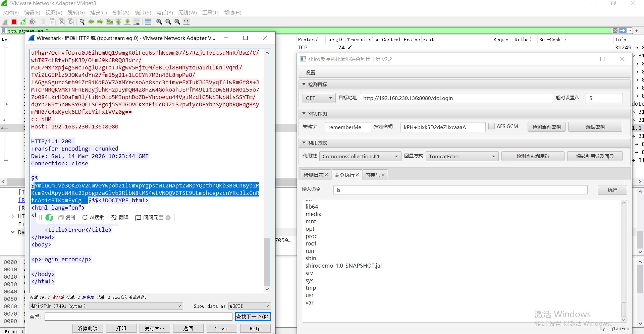This screenshot has width=644, height=334.
Task: Dismiss the selection popup toolbar
Action: click(168, 218)
